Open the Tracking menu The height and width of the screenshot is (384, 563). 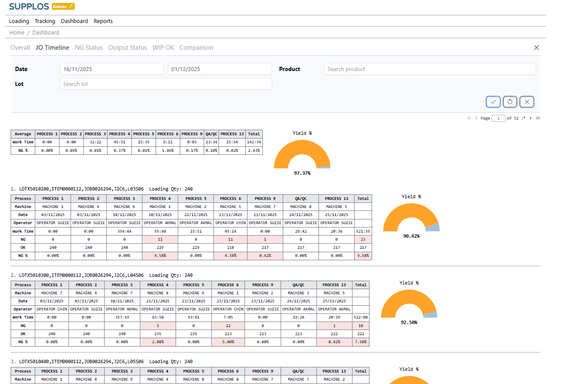coord(45,21)
